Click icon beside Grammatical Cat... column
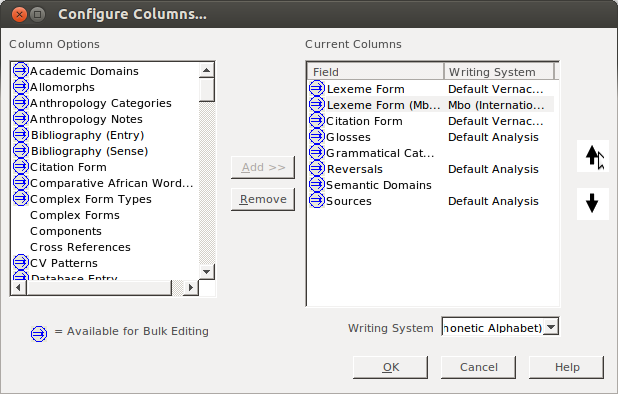 pyautogui.click(x=316, y=152)
